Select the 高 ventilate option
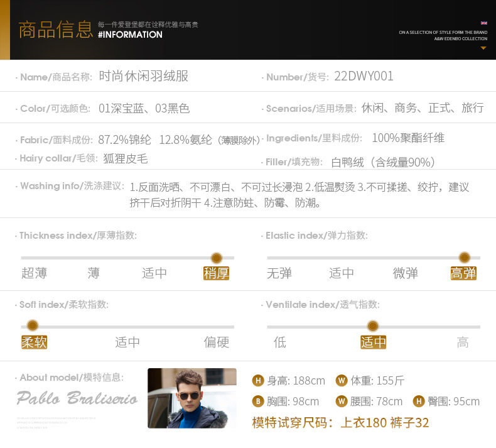The height and width of the screenshot is (448, 496). click(x=463, y=342)
